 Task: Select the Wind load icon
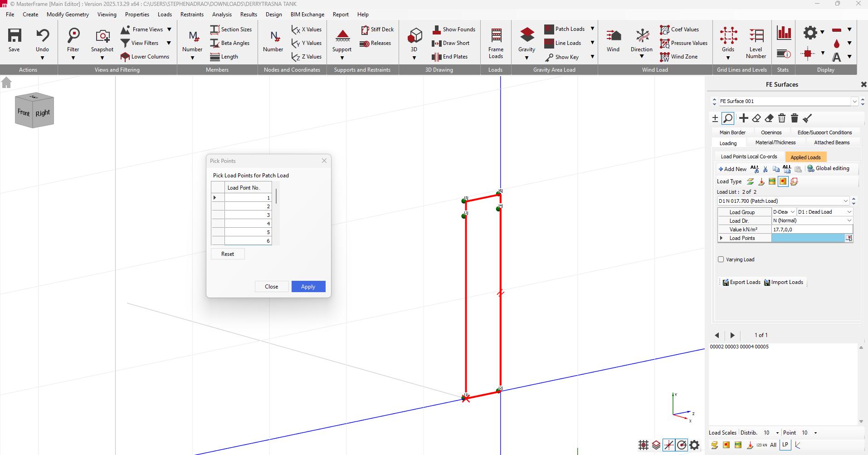click(x=613, y=36)
